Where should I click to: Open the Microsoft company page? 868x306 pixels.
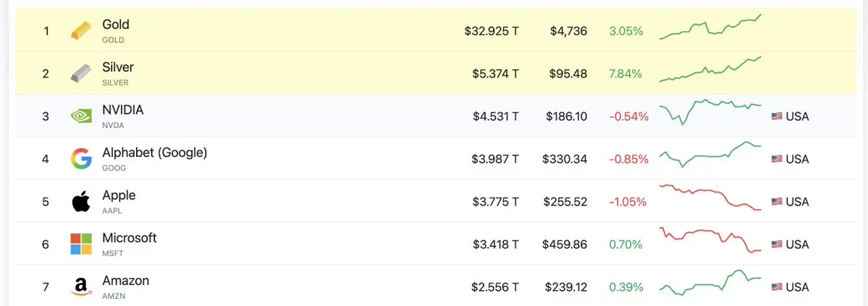[130, 238]
